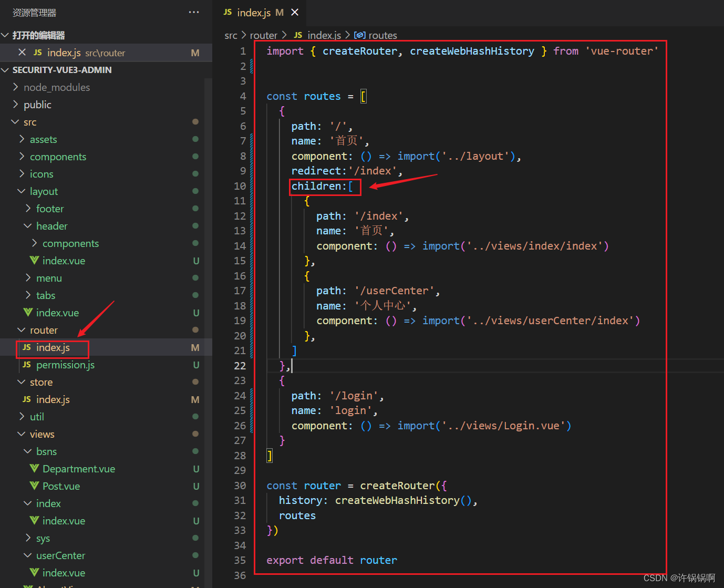Screen dimensions: 724x588
Task: Click '../views/userCenter/index' import path
Action: 550,321
